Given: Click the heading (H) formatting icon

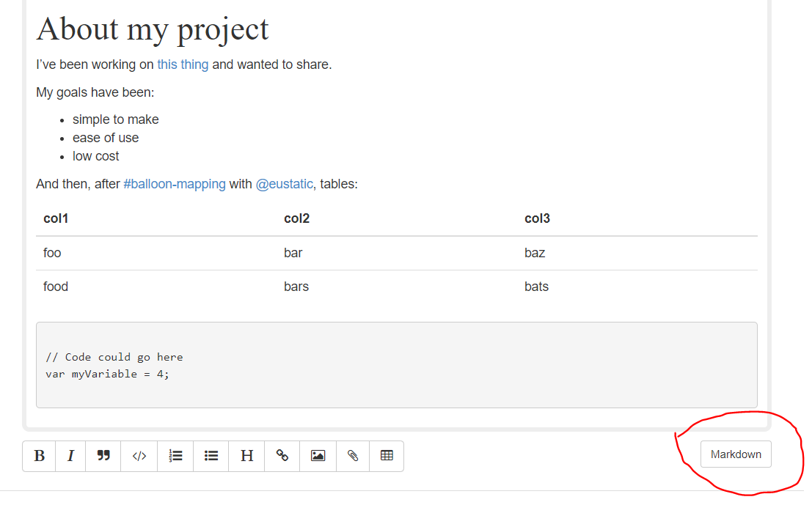Looking at the screenshot, I should (x=246, y=455).
